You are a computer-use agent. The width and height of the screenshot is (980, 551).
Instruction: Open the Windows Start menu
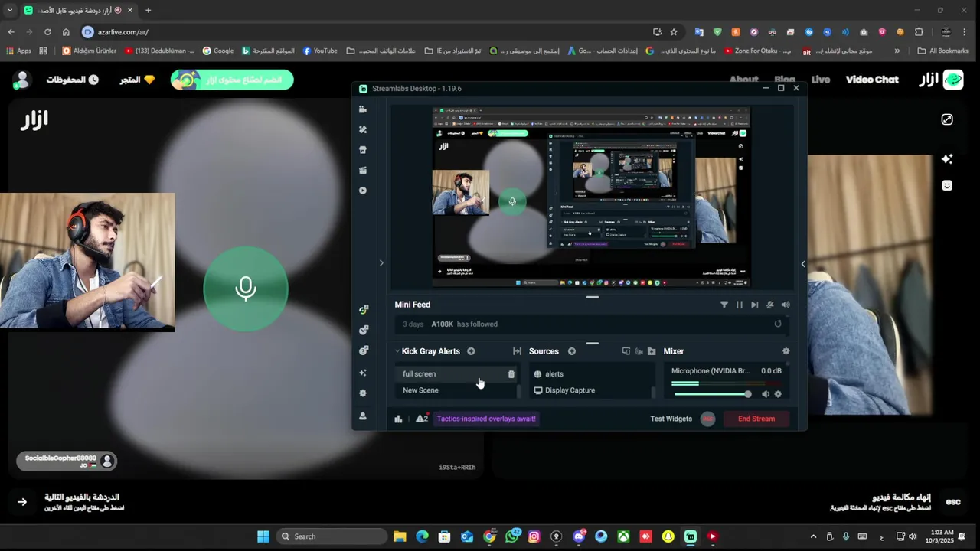tap(263, 536)
